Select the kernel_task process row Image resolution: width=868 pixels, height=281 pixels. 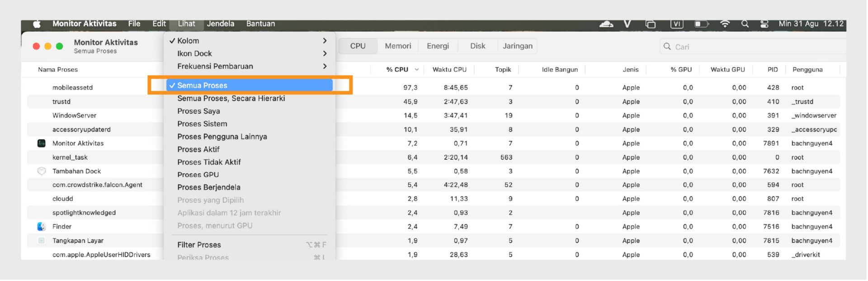tap(70, 157)
